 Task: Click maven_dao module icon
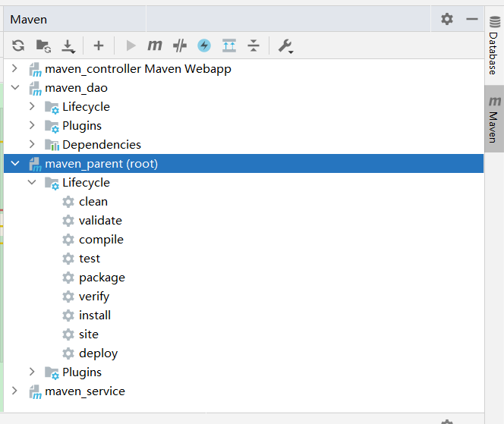pos(36,88)
